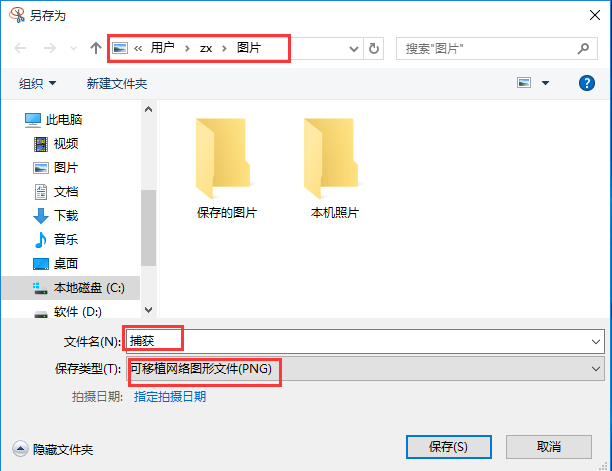612x471 pixels.
Task: Click the navigation pane scrollbar thumb
Action: [x=148, y=228]
